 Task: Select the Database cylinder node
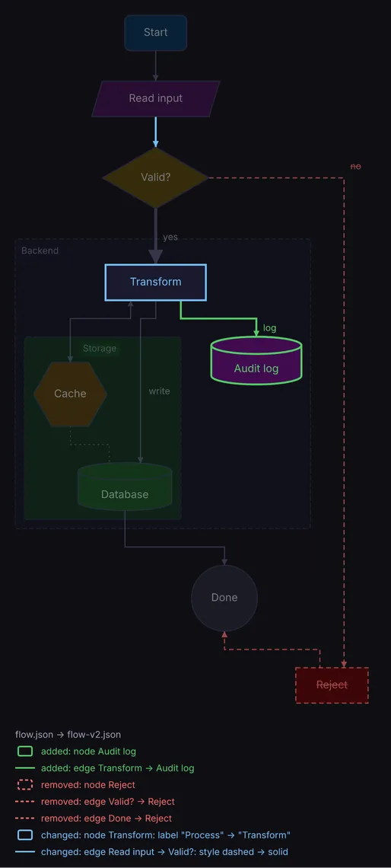(x=125, y=487)
